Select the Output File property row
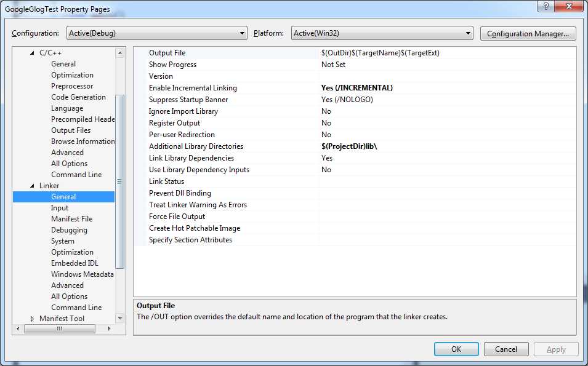The height and width of the screenshot is (366, 588). tap(355, 53)
